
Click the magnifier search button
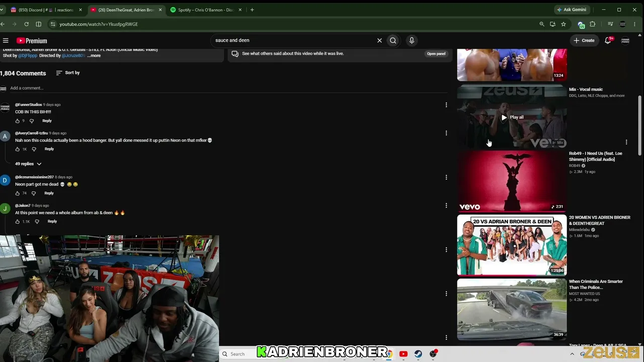(x=393, y=41)
